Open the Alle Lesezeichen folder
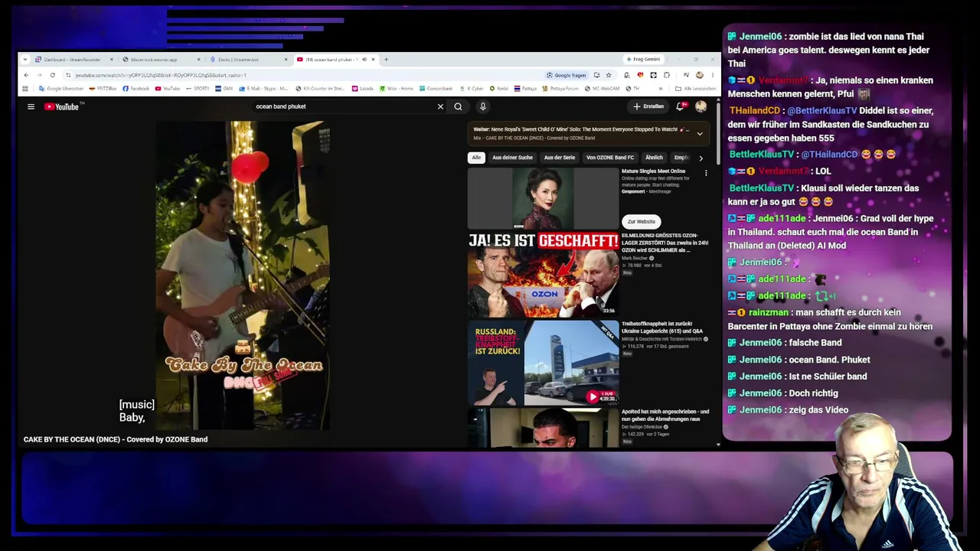 point(696,89)
